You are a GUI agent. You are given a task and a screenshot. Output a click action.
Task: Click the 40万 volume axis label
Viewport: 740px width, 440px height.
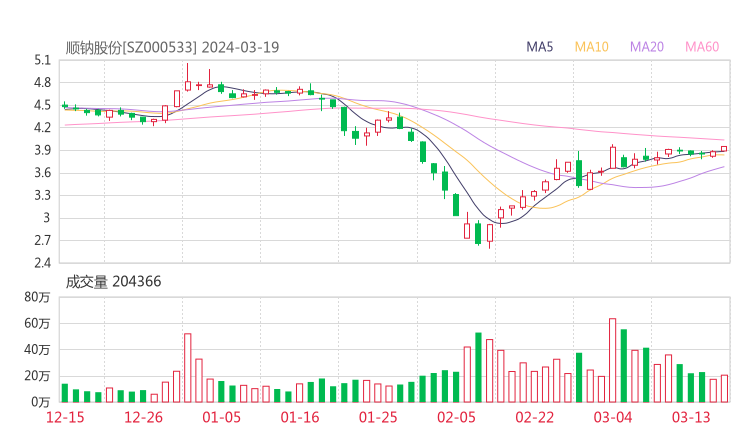point(37,350)
